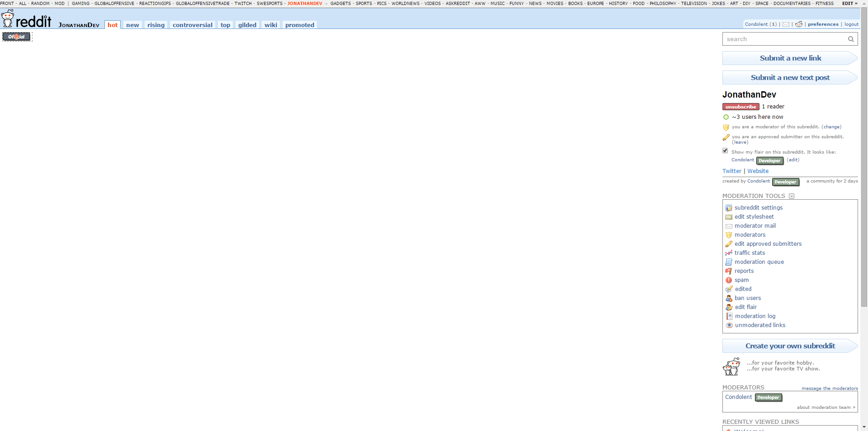Open GAMING in the subreddit bar
This screenshot has width=868, height=431.
[x=80, y=3]
